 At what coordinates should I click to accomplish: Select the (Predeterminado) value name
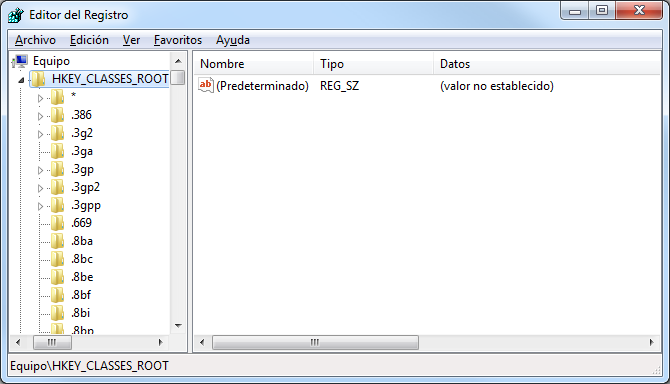[262, 86]
